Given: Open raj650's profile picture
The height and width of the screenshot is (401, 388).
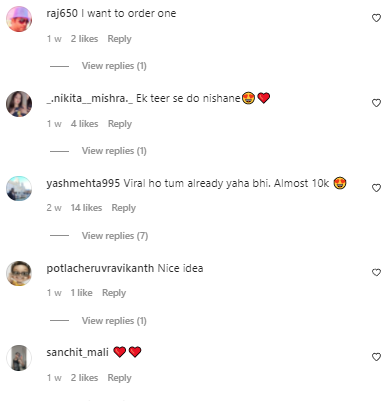Looking at the screenshot, I should click(x=19, y=19).
